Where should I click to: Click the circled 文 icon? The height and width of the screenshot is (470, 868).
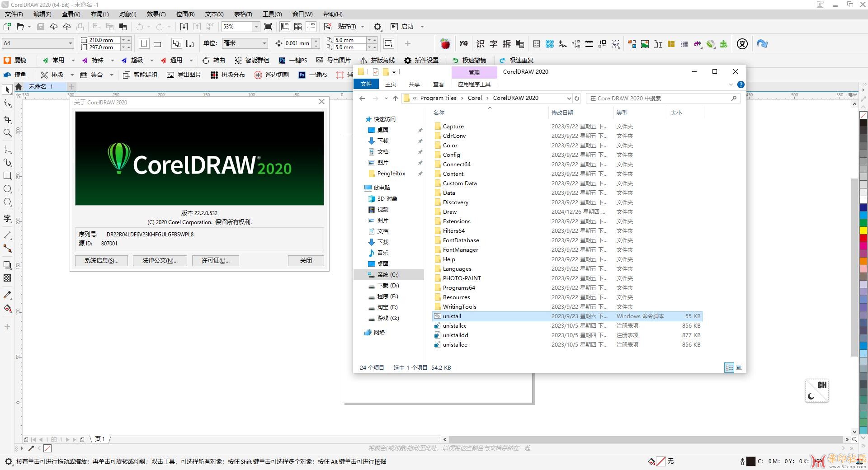tap(742, 44)
